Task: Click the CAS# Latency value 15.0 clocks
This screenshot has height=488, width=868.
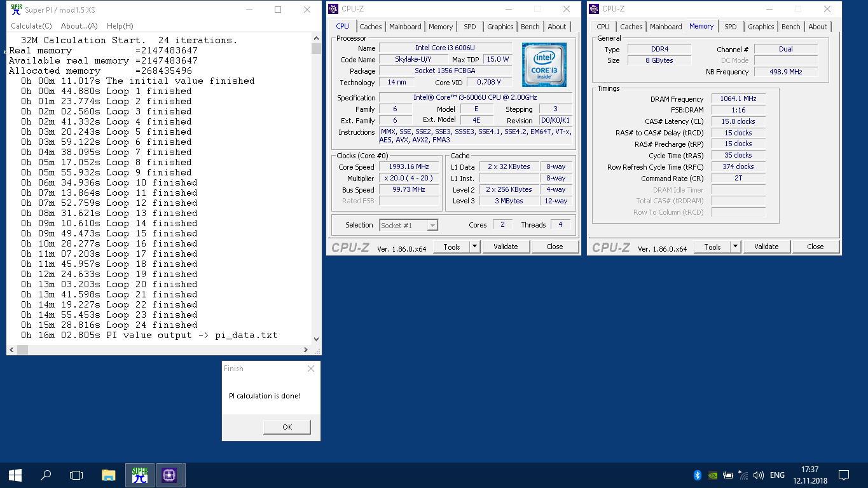Action: 738,121
